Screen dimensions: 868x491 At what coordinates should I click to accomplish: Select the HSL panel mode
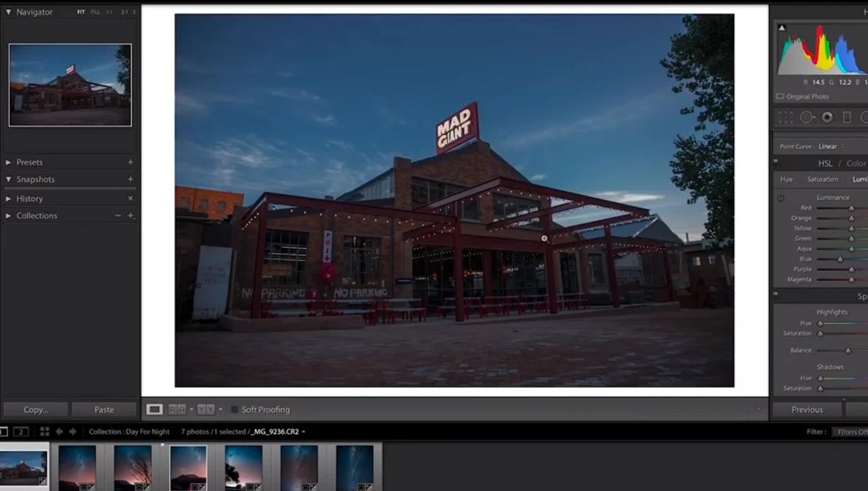click(x=825, y=163)
